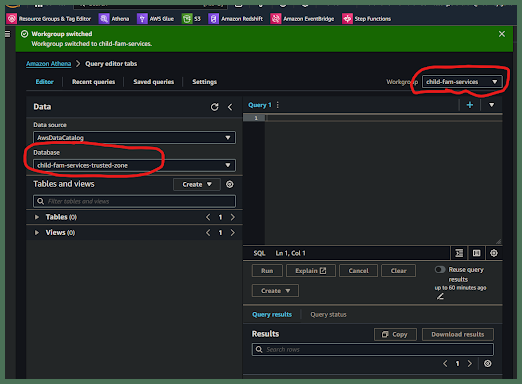Open Tables and views settings gear
The height and width of the screenshot is (384, 522).
[230, 184]
